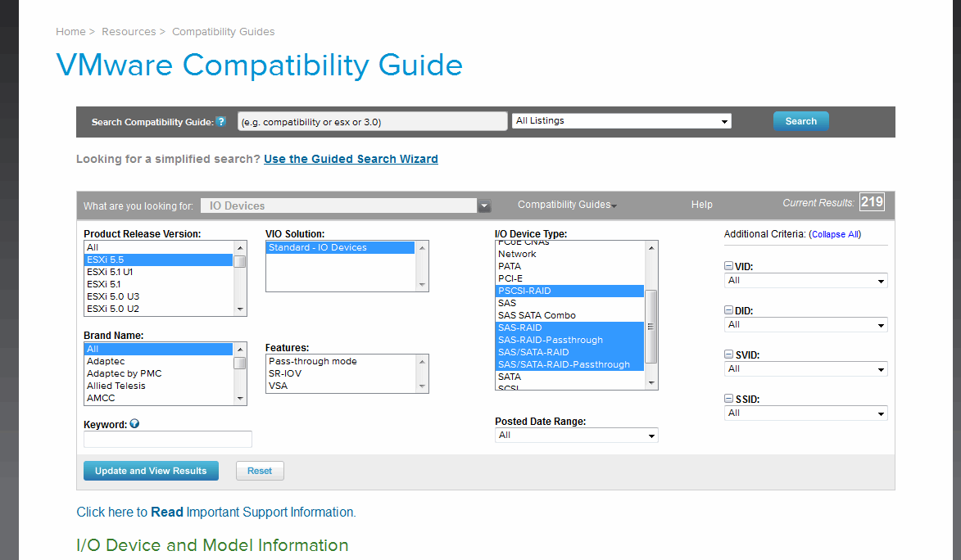The image size is (961, 560).
Task: Click the search compatibility guide text field
Action: pyautogui.click(x=372, y=121)
